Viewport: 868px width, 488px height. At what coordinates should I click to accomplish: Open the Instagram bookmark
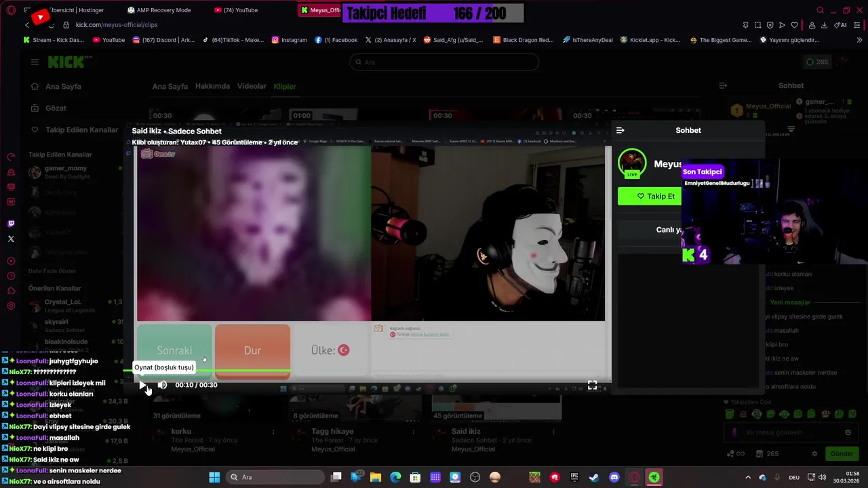(x=290, y=40)
